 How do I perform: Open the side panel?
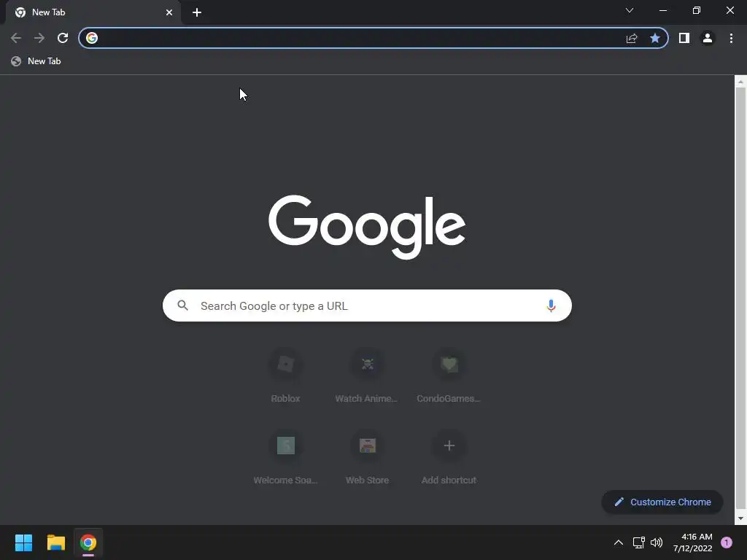(x=684, y=38)
